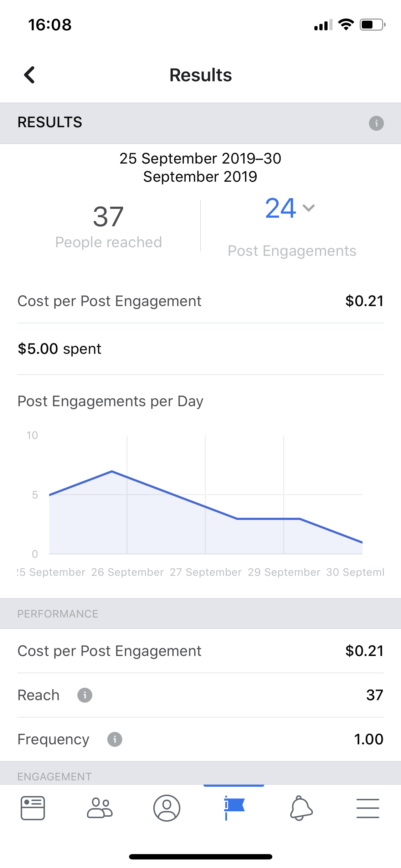Tap the date range 25 September 2019–30 September 2019
Screen dimensions: 401x868
tap(200, 167)
